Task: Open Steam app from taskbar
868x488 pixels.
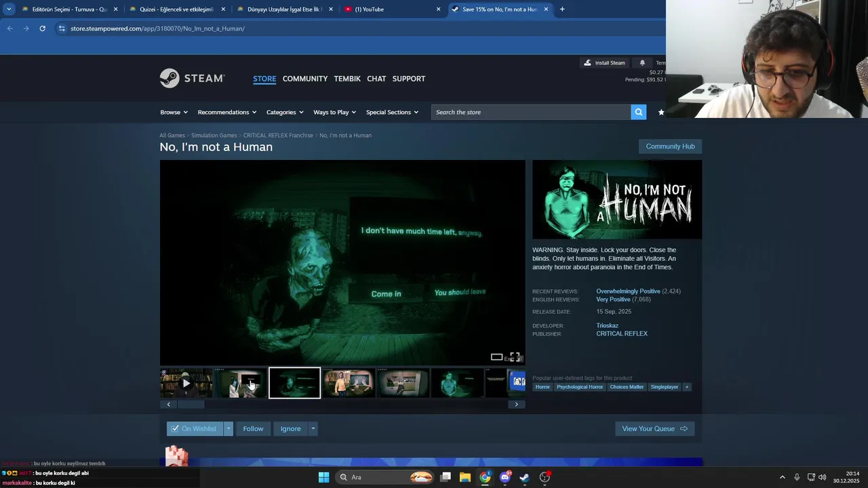Action: click(524, 477)
